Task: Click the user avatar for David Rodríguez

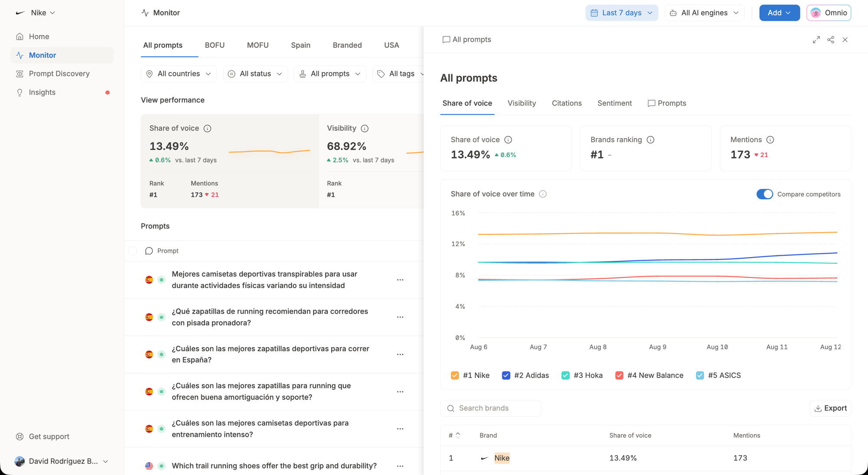Action: (20, 461)
